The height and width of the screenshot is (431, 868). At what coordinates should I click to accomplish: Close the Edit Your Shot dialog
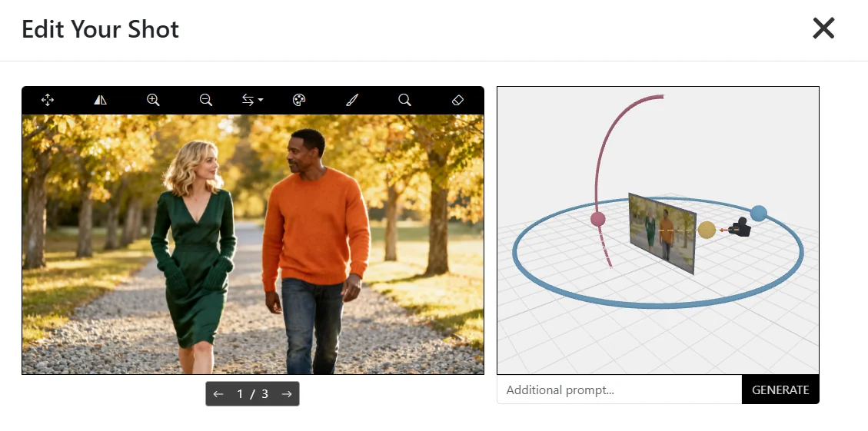[x=823, y=28]
